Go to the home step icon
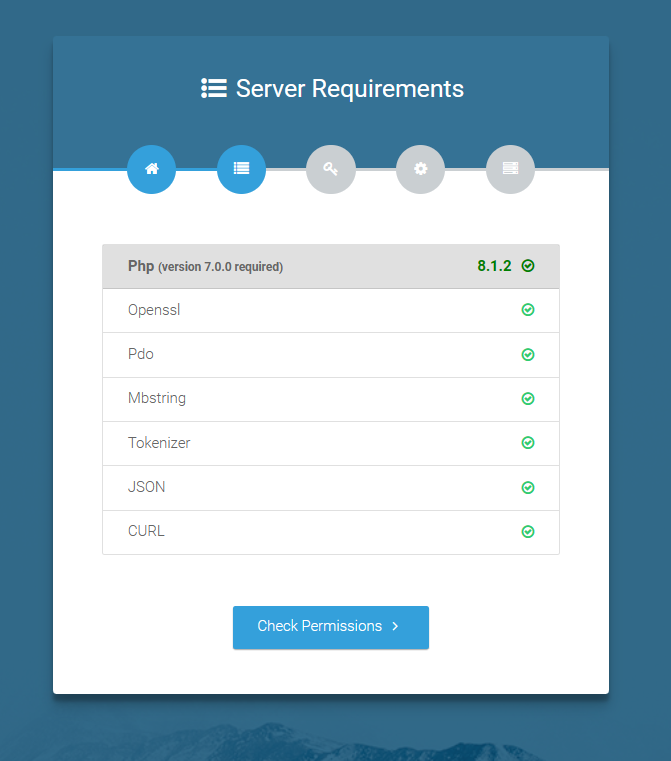This screenshot has height=761, width=671. coord(151,169)
